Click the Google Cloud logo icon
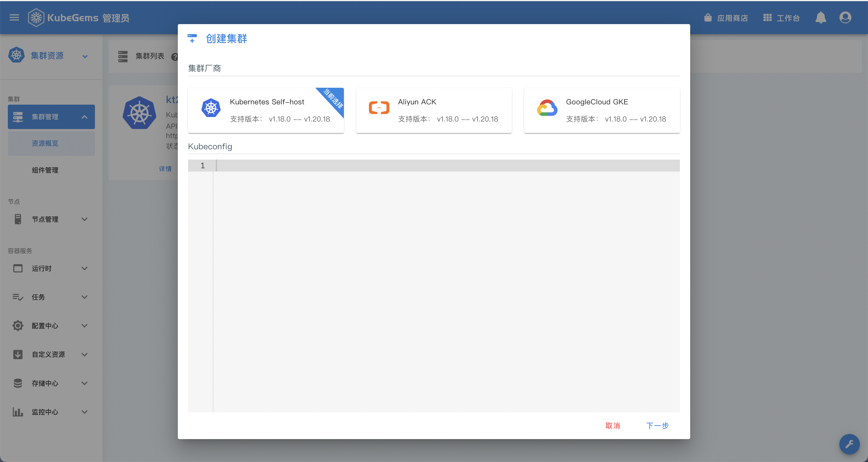Image resolution: width=868 pixels, height=462 pixels. click(547, 108)
